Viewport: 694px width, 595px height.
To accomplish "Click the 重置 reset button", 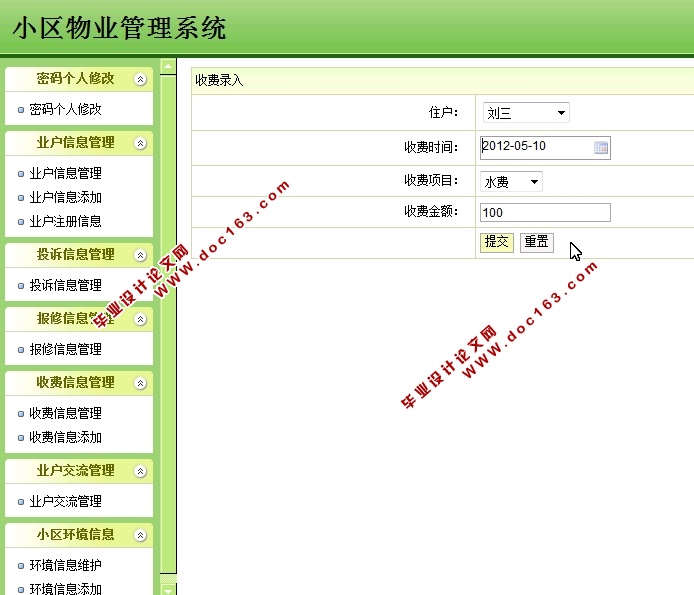I will point(536,243).
